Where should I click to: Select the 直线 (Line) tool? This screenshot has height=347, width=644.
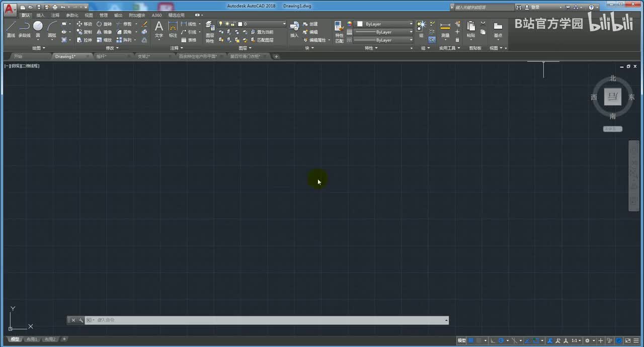pos(11,29)
